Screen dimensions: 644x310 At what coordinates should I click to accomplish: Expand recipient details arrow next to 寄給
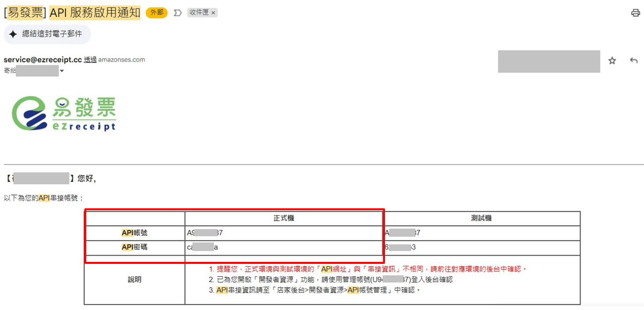click(x=62, y=71)
